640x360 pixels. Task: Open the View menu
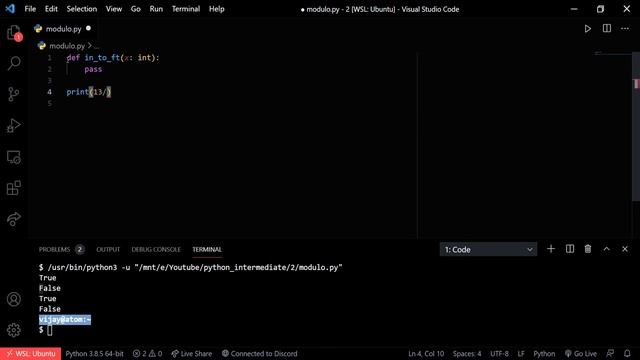tap(114, 9)
